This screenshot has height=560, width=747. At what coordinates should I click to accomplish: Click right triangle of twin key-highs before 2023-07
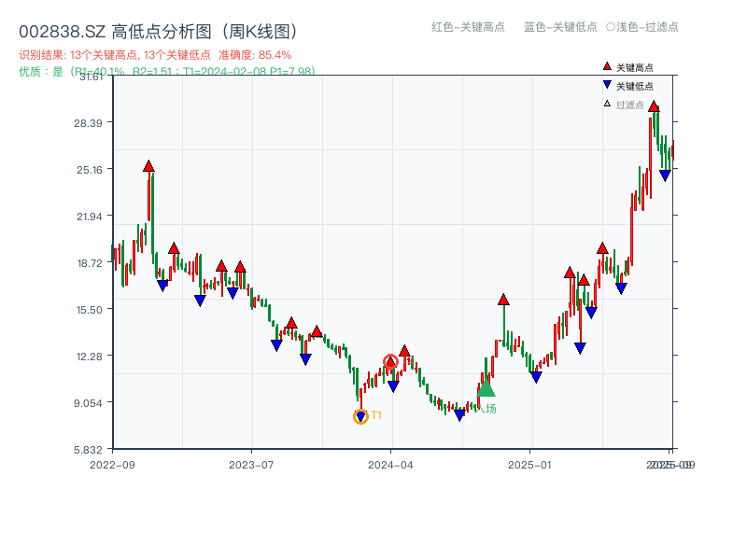point(240,267)
